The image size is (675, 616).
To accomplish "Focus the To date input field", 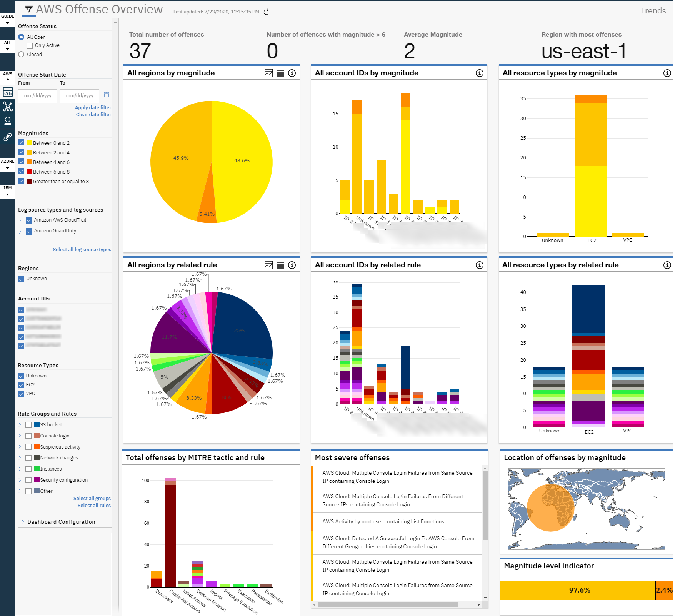I will 80,96.
